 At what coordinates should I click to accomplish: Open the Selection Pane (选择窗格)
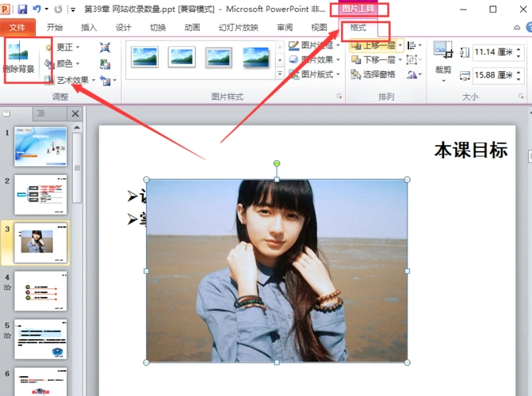pyautogui.click(x=373, y=74)
